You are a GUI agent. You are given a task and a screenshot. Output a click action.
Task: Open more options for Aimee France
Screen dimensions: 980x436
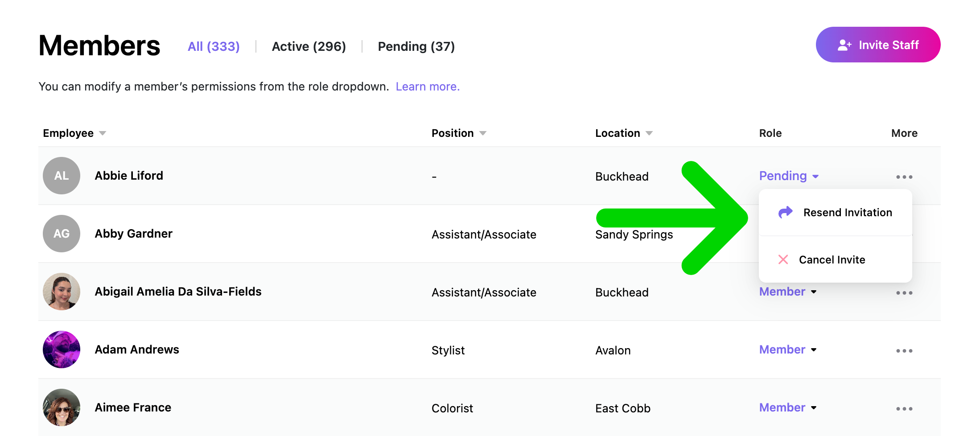click(x=904, y=409)
